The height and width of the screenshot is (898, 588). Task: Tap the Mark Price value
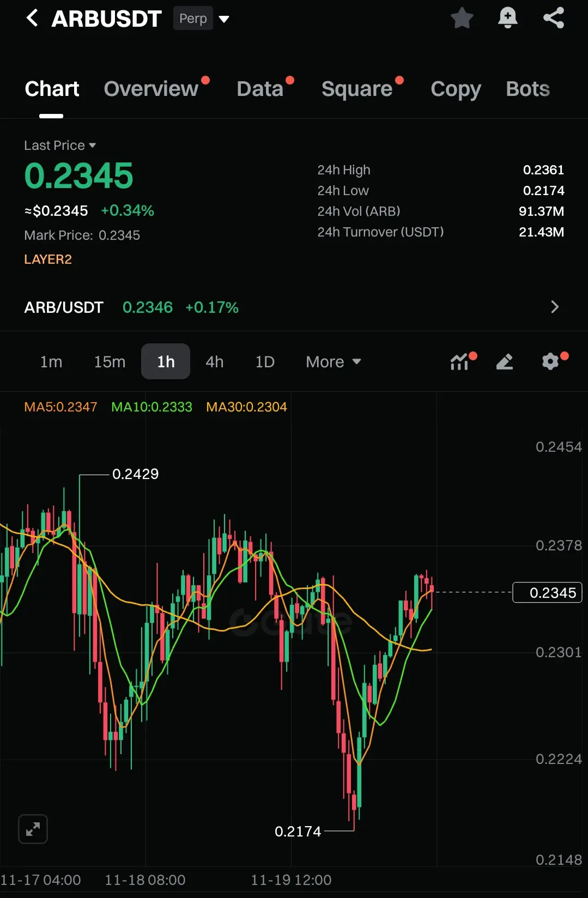[x=119, y=235]
